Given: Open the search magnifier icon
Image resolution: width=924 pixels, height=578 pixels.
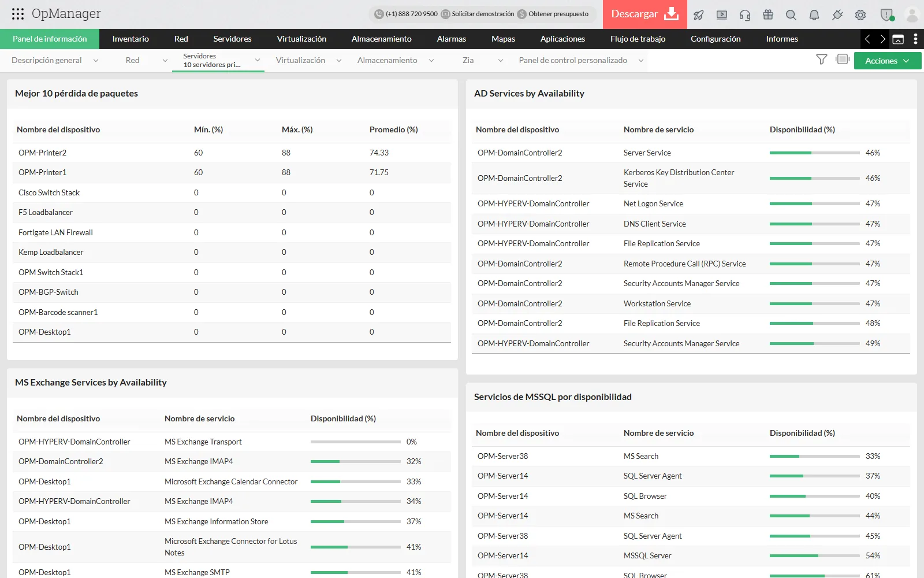Looking at the screenshot, I should click(791, 15).
